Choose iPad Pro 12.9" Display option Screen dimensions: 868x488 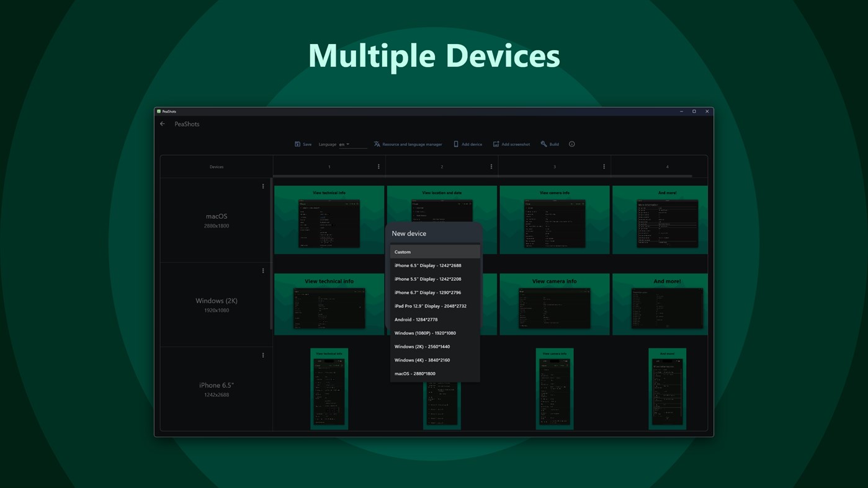[x=435, y=306]
